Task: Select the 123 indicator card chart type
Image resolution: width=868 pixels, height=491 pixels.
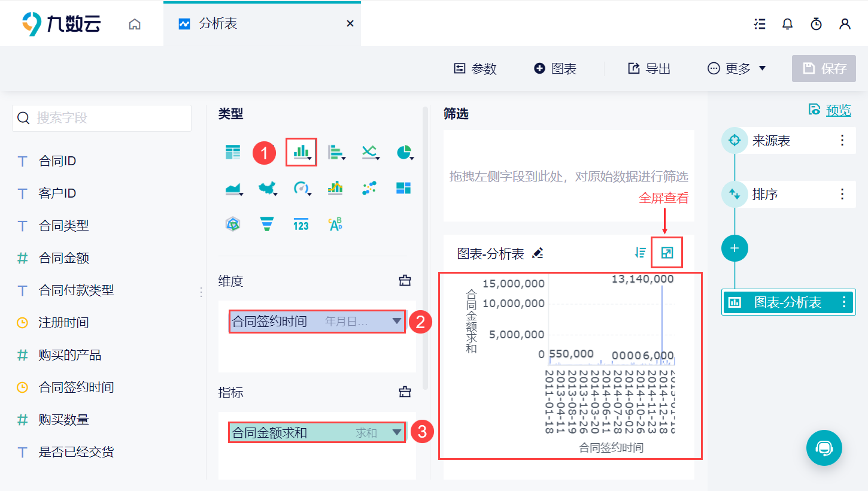Action: click(x=301, y=223)
